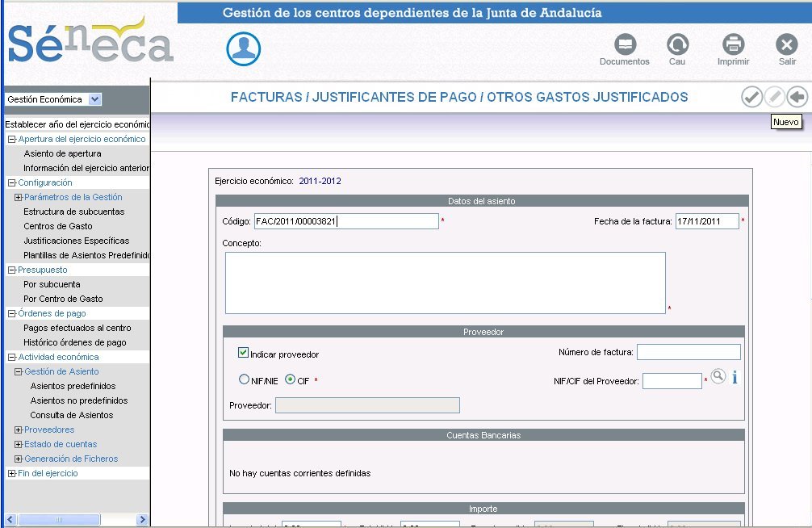Image resolution: width=812 pixels, height=528 pixels.
Task: Open Estructura de subcuentas
Action: [x=74, y=212]
